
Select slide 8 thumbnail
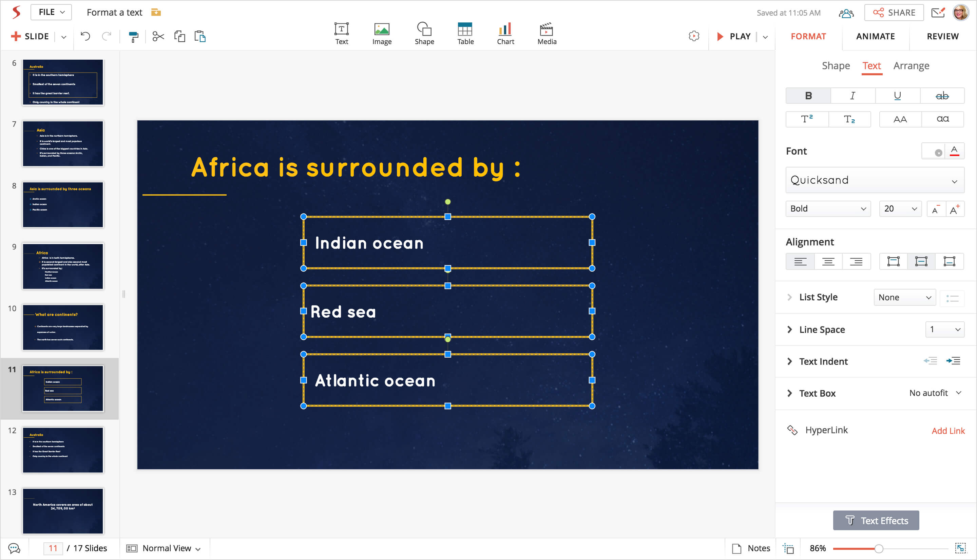[x=63, y=205]
